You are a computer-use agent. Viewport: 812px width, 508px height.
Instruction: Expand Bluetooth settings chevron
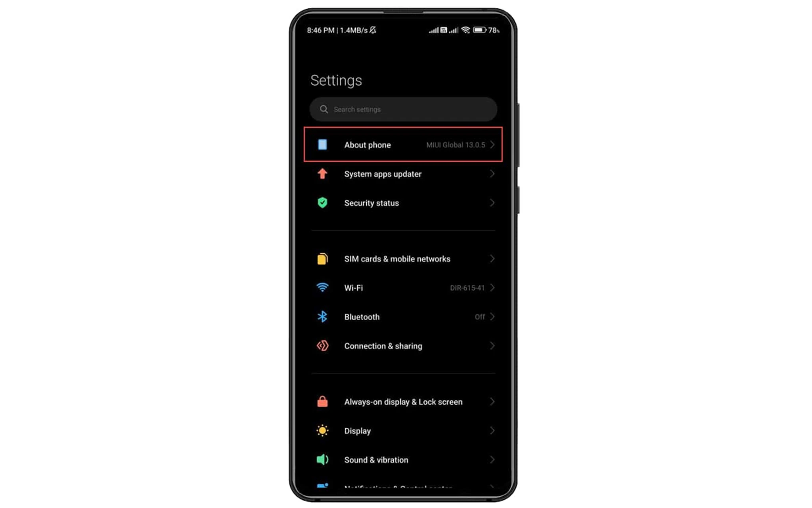click(492, 317)
